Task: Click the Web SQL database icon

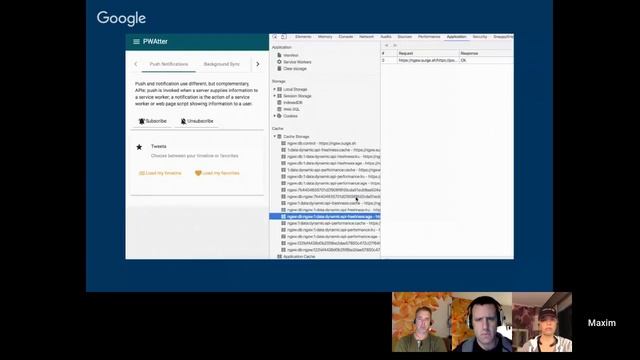Action: point(280,109)
